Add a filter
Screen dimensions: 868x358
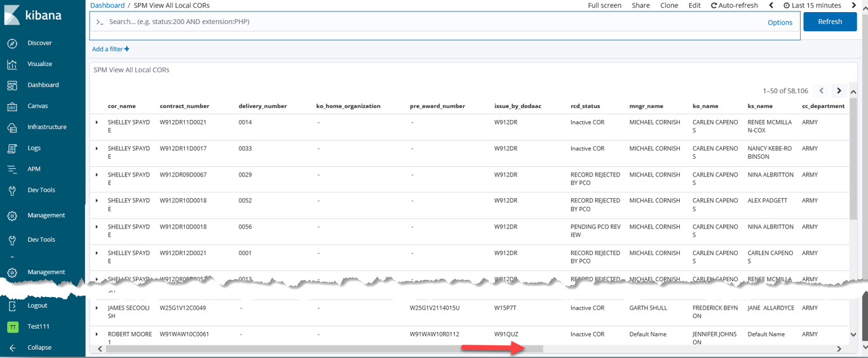(111, 49)
